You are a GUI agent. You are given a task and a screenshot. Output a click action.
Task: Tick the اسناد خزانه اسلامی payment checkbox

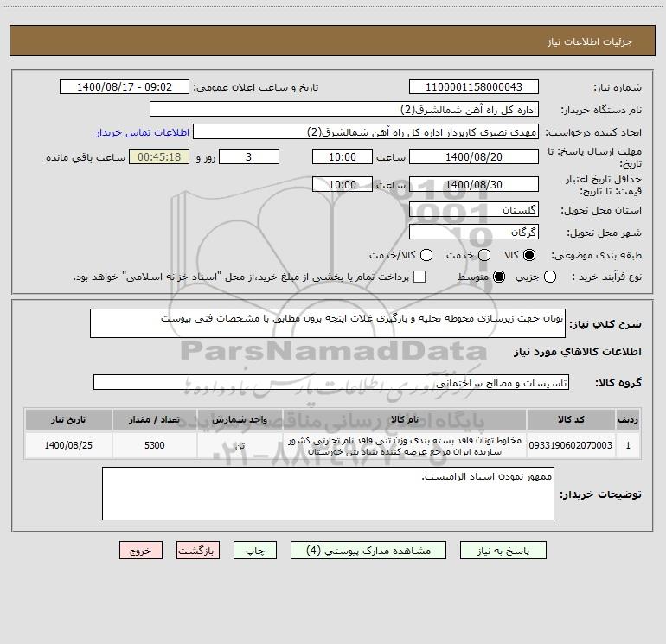(x=419, y=277)
